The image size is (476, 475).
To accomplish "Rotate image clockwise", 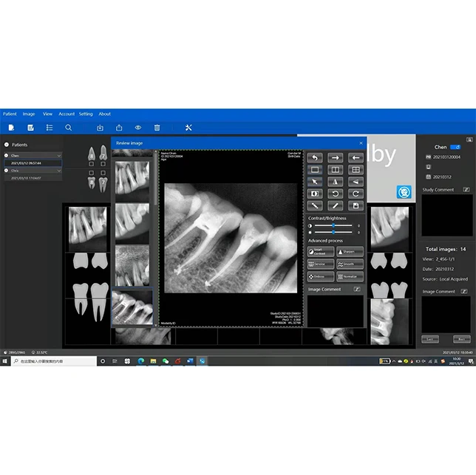I will 356,194.
